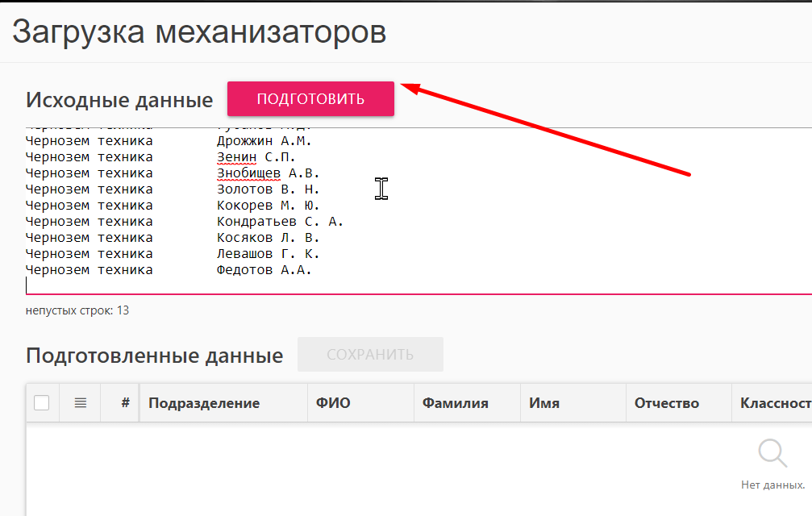Click the magnifier icon above Нет данных
The image size is (812, 516).
[x=772, y=453]
